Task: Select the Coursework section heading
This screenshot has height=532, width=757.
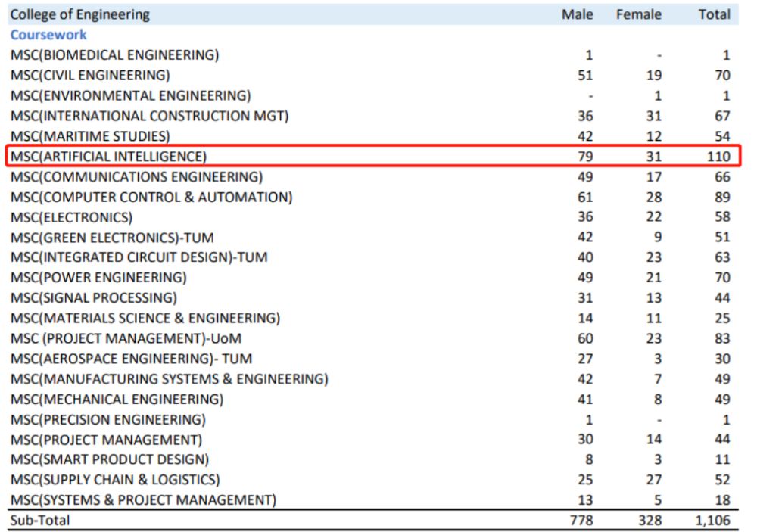Action: point(48,35)
